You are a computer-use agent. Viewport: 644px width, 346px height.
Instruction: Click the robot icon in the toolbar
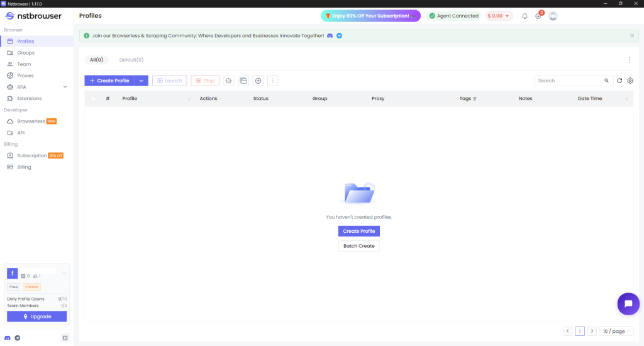click(229, 81)
